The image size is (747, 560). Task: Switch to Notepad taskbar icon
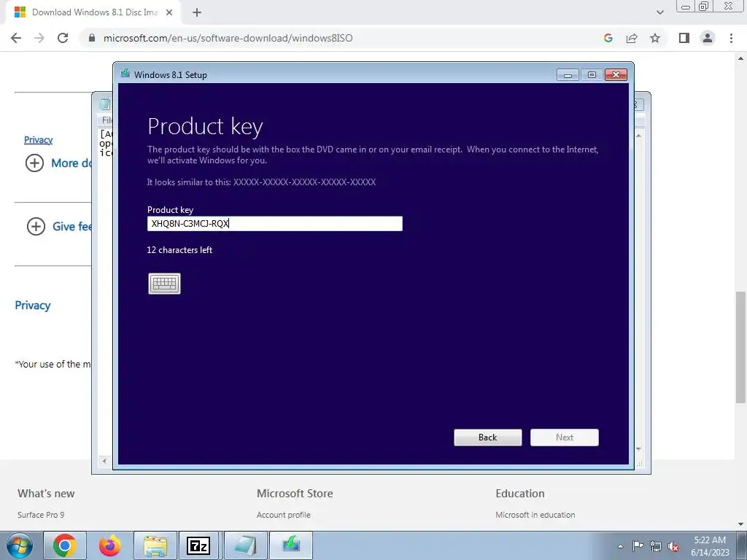pos(245,545)
